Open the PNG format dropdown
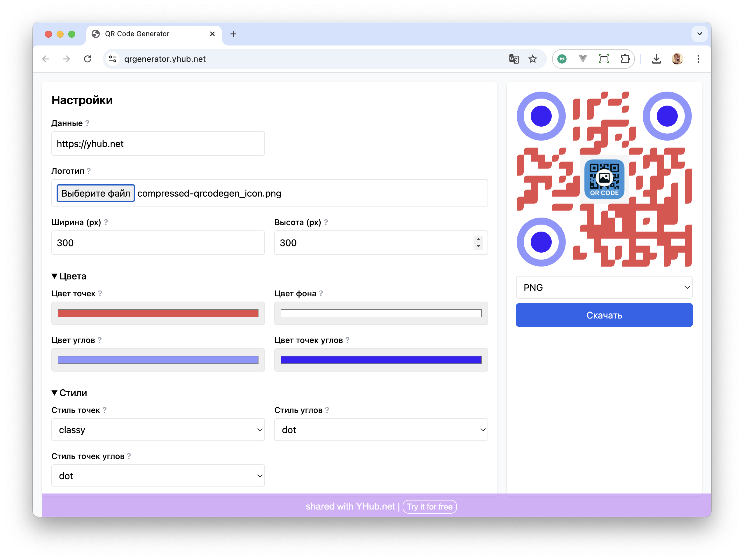Image resolution: width=744 pixels, height=560 pixels. point(604,287)
